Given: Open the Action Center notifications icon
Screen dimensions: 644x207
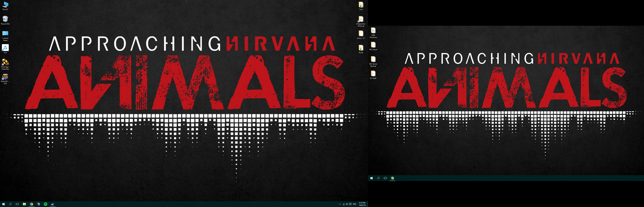Looking at the screenshot, I should (x=350, y=204).
